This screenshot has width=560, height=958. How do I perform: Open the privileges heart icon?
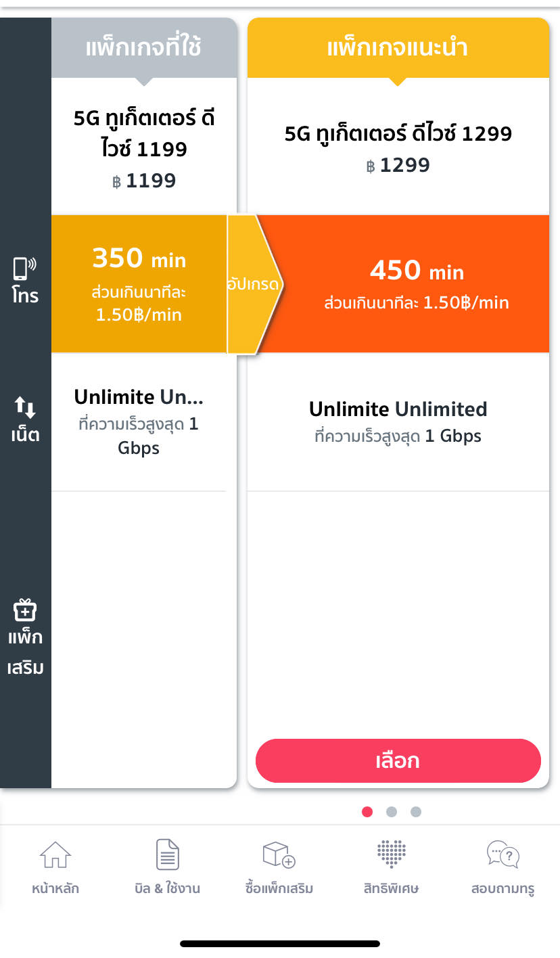point(391,855)
